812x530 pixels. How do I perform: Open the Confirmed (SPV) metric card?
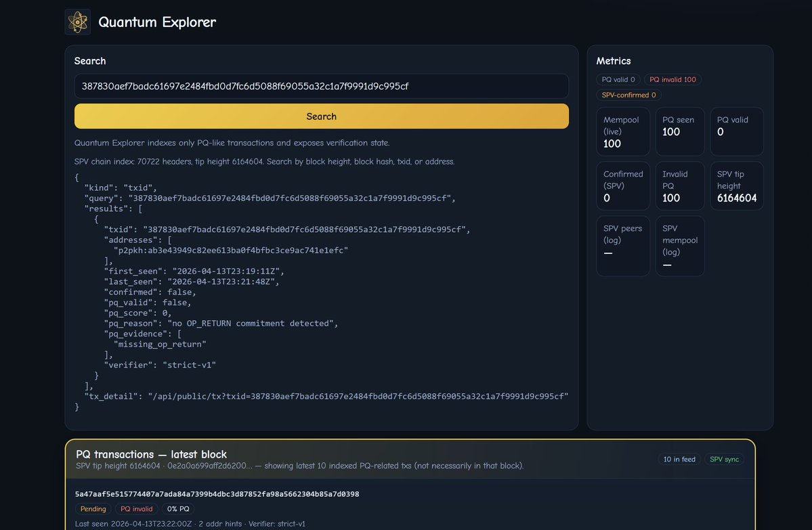[x=622, y=185]
